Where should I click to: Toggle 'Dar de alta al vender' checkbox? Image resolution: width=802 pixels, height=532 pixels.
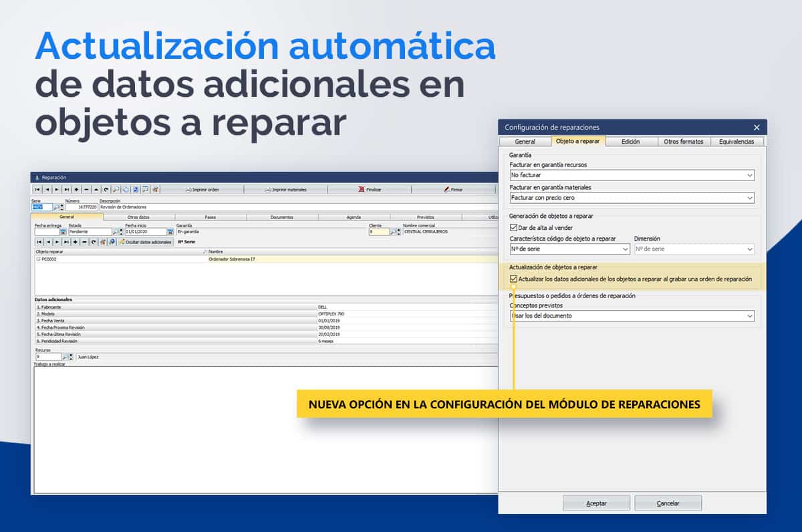click(513, 228)
